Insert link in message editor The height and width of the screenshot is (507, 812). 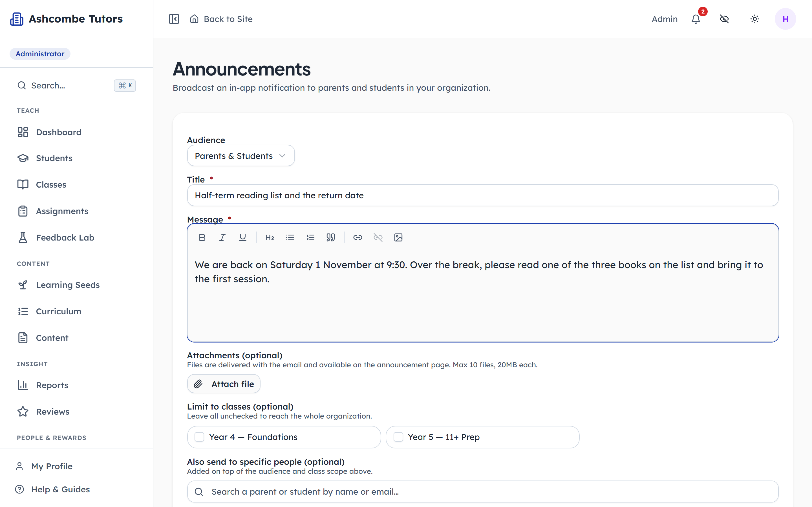[x=358, y=237]
